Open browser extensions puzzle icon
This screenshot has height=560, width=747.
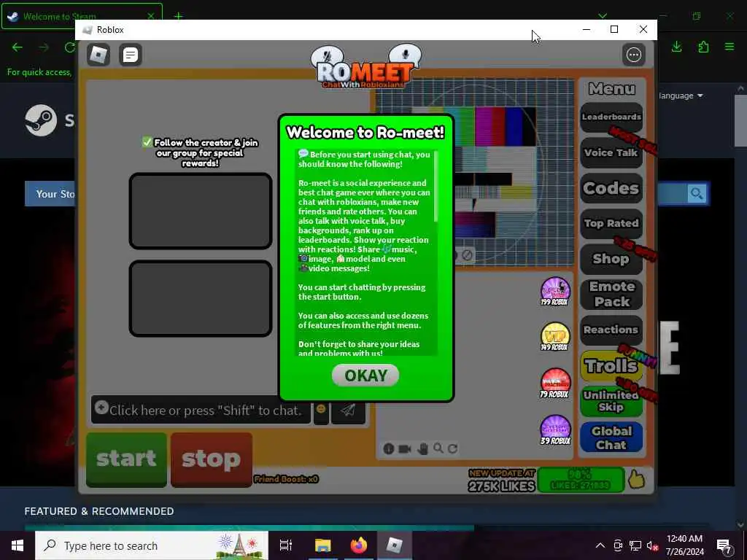coord(703,47)
